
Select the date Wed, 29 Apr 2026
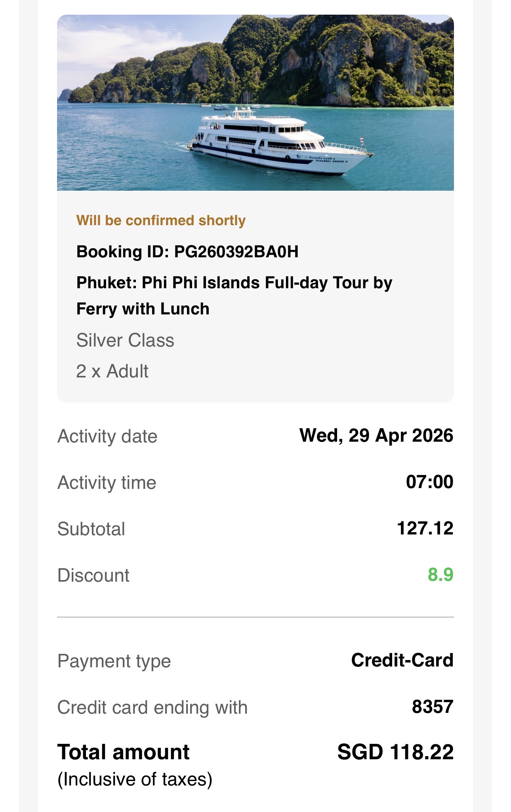click(376, 435)
